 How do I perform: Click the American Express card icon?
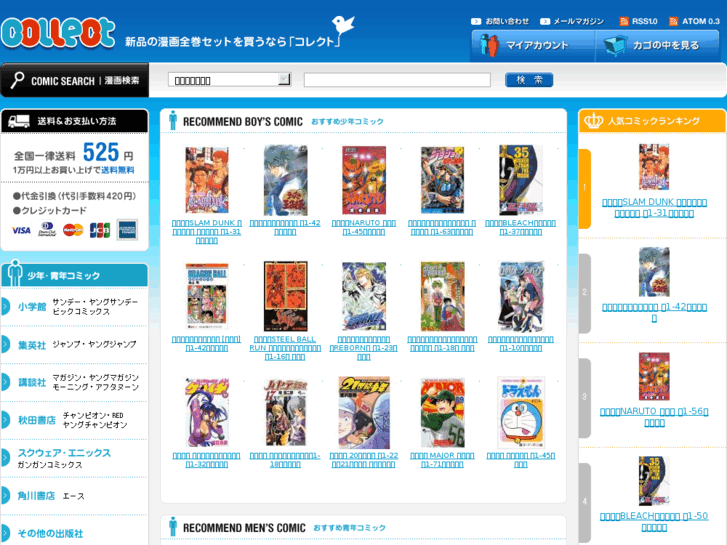click(127, 230)
